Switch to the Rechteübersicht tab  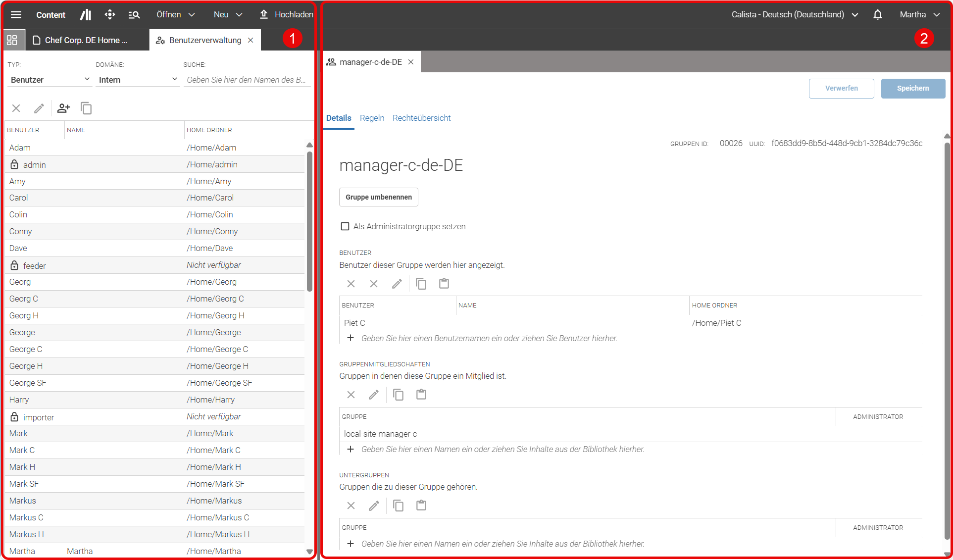point(421,118)
